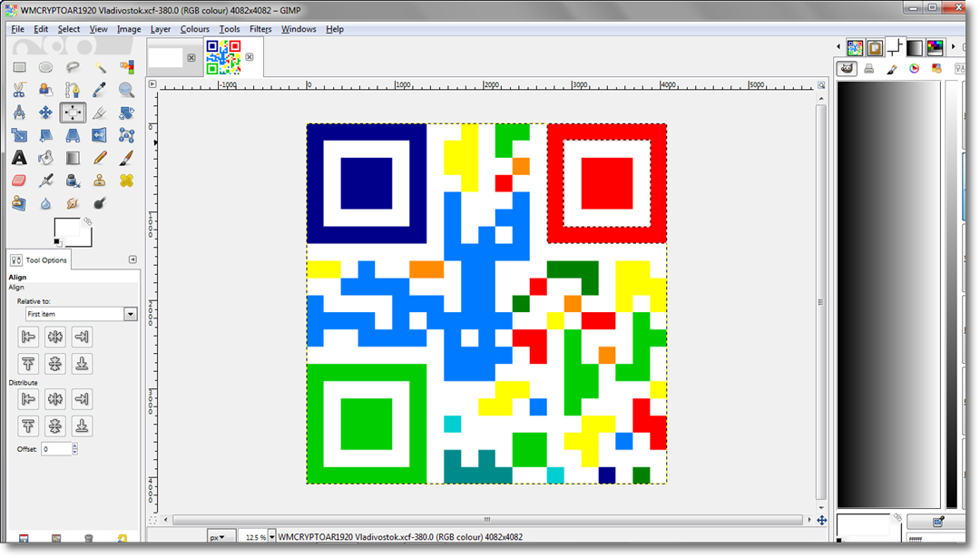Image resolution: width=980 pixels, height=558 pixels.
Task: Select the Foreground Select tool
Action: point(45,90)
